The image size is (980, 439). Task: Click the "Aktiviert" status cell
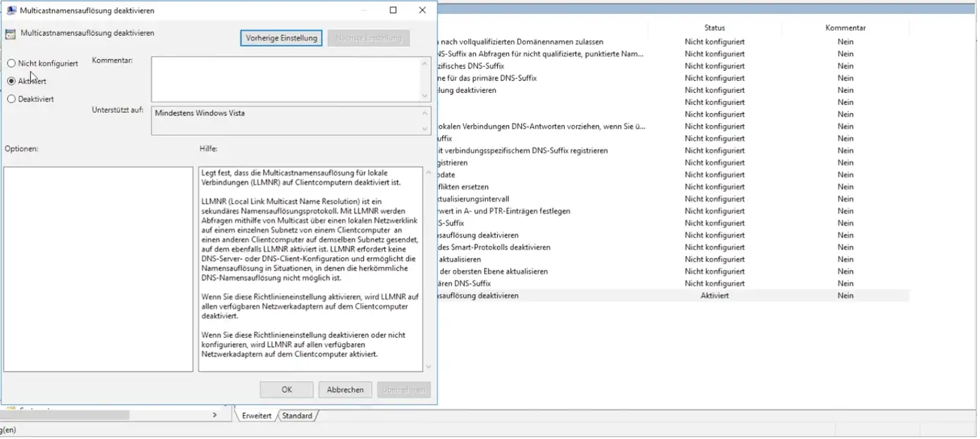tap(714, 296)
